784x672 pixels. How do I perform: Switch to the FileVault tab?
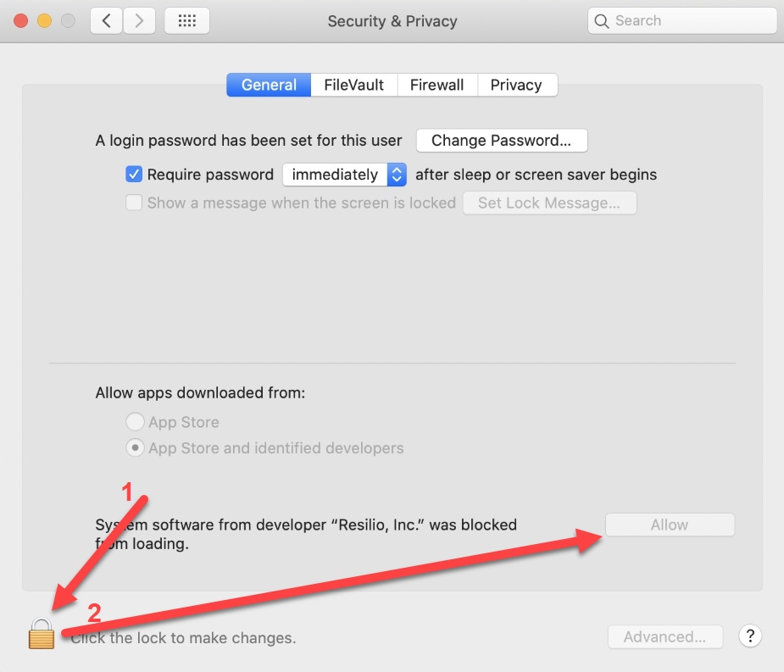[353, 85]
